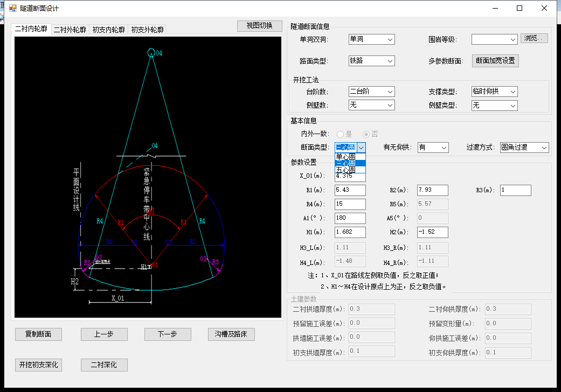This screenshot has height=392, width=561.
Task: Click the 浏览.. button
Action: (534, 38)
